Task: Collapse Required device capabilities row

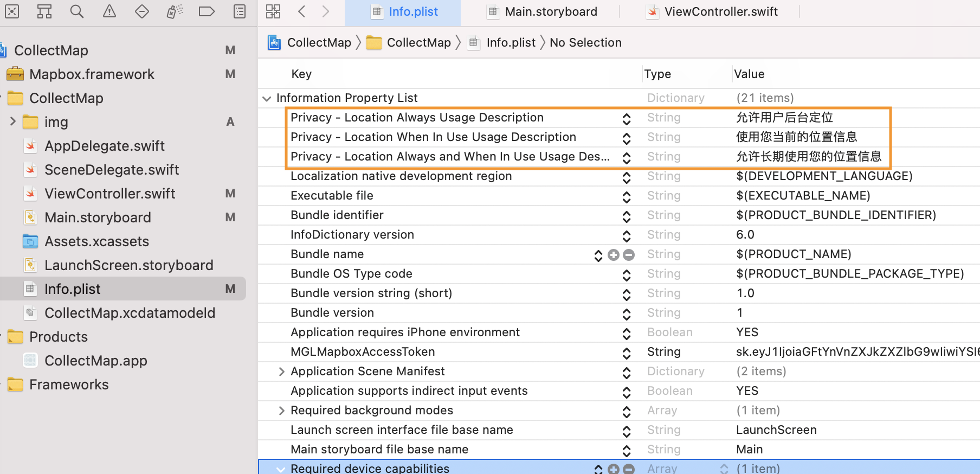Action: coord(281,469)
